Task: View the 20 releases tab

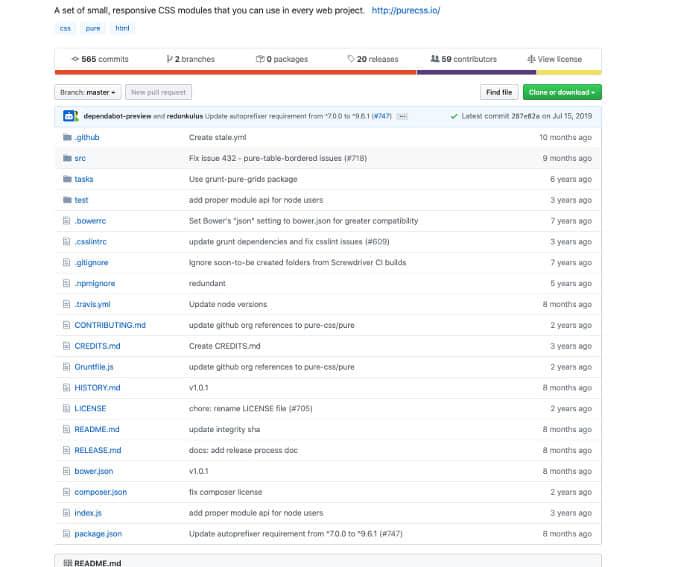Action: click(x=373, y=59)
